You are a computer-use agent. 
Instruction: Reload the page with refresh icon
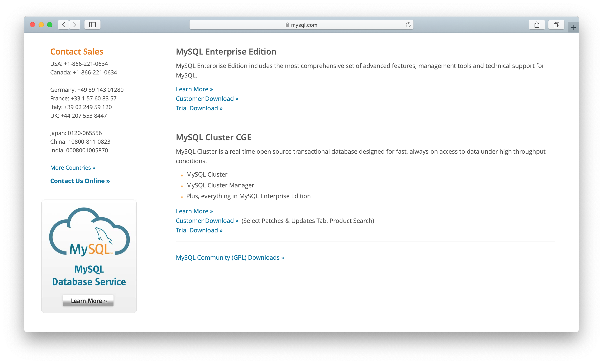tap(408, 25)
